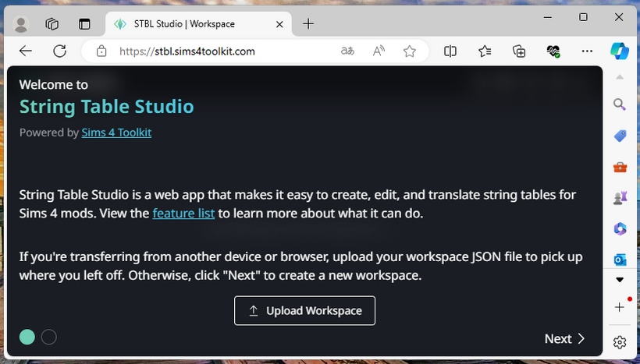
Task: Expand the sidebar down arrow
Action: [x=620, y=279]
